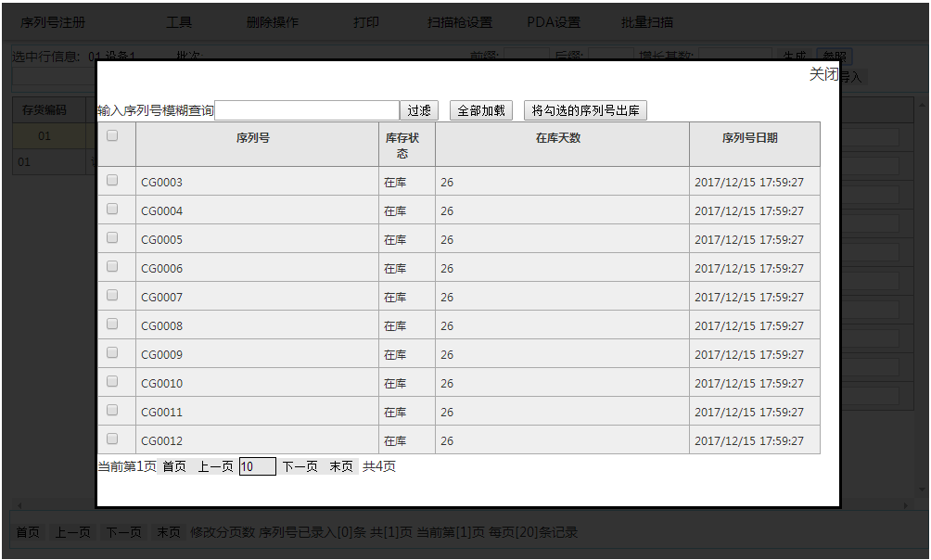Screen dimensions: 931x560
Task: Enable the checkbox for CG0010
Action: coord(112,382)
